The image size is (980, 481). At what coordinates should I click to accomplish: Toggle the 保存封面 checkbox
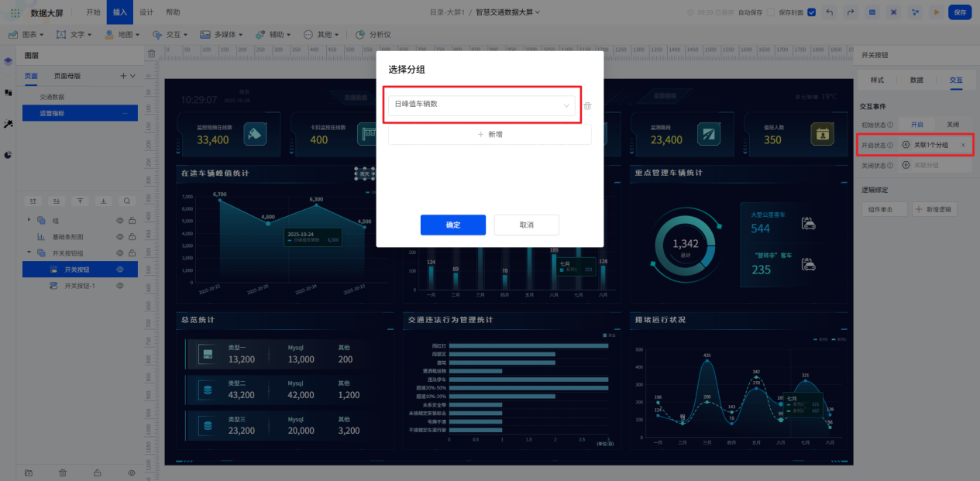(812, 12)
